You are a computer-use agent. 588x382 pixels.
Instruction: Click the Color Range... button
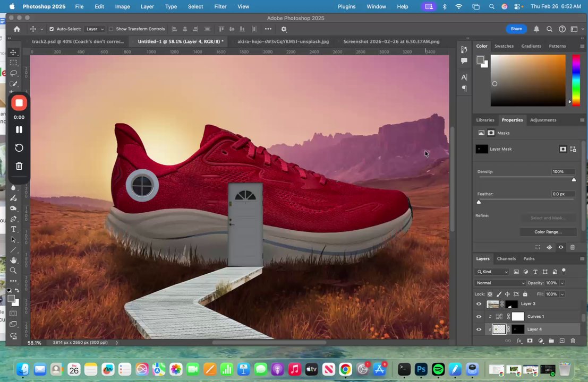548,232
